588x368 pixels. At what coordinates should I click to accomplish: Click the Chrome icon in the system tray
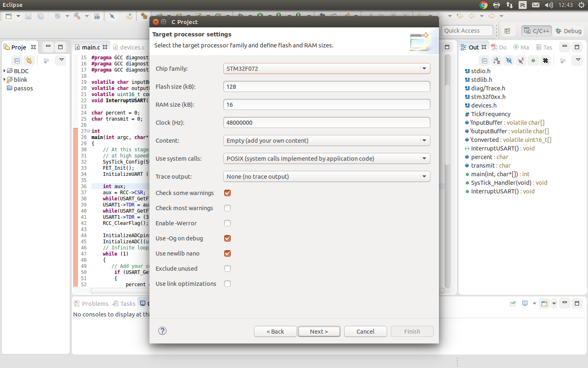point(483,5)
